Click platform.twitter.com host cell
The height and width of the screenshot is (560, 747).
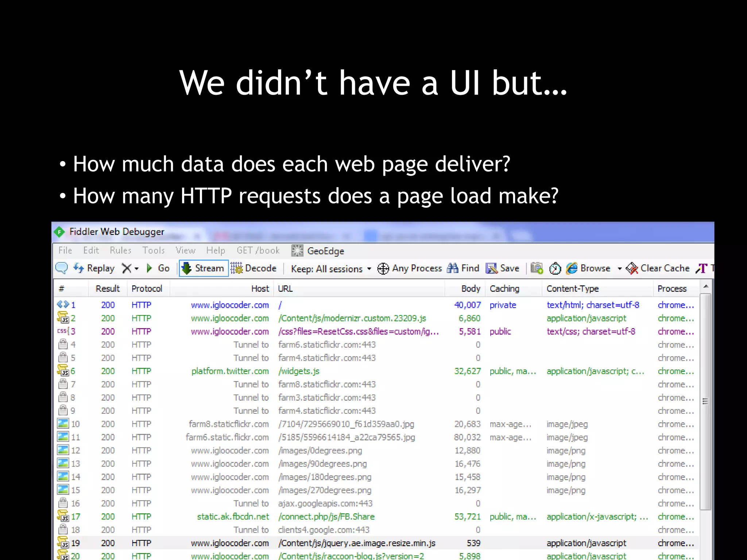230,371
